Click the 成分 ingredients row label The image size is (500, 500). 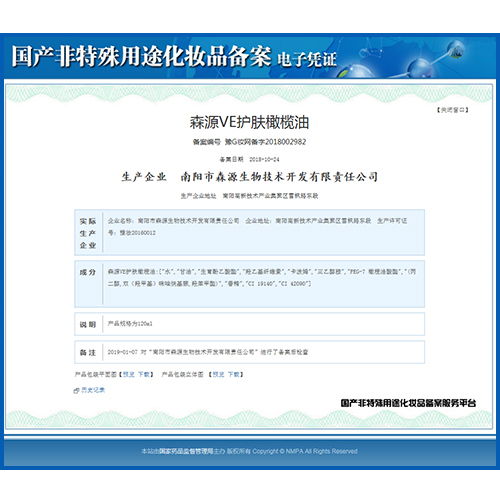(x=88, y=272)
